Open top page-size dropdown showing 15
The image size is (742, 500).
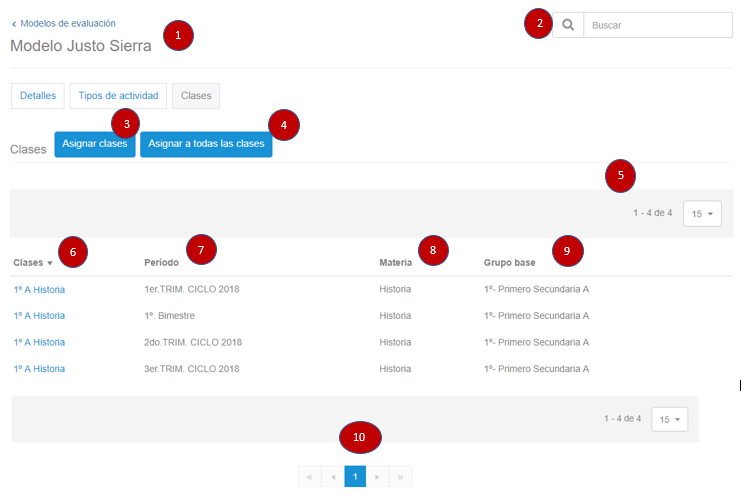[x=701, y=214]
